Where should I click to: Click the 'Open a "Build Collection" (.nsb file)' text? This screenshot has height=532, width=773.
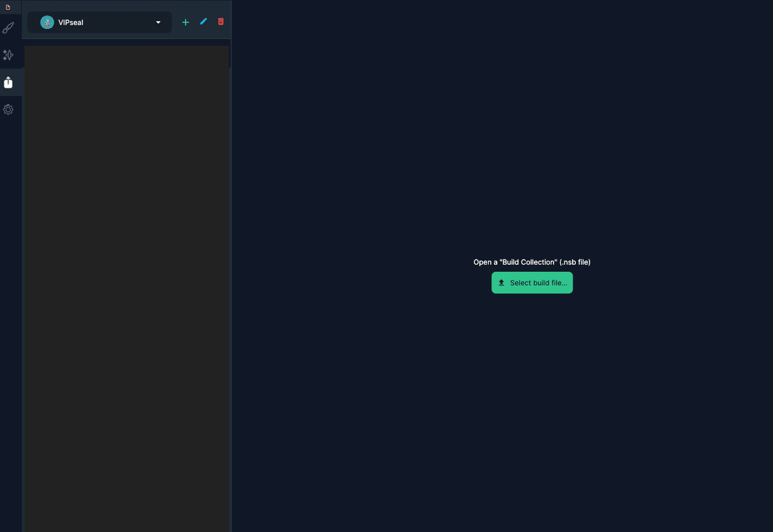532,262
